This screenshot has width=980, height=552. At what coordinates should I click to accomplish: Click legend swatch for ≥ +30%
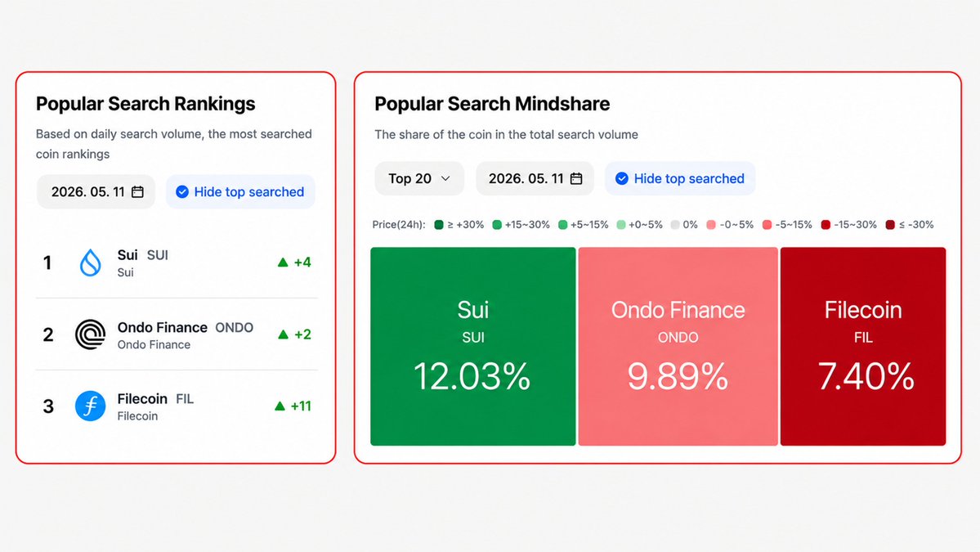coord(439,225)
